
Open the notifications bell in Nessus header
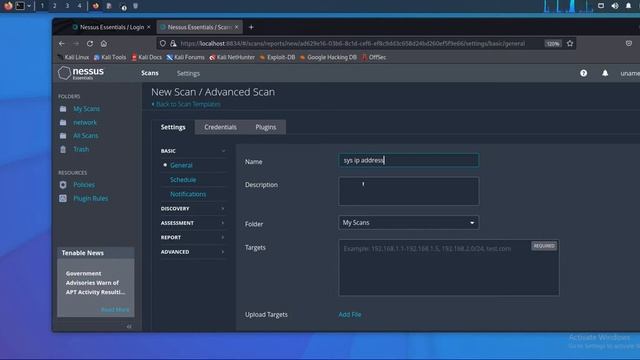[x=605, y=73]
